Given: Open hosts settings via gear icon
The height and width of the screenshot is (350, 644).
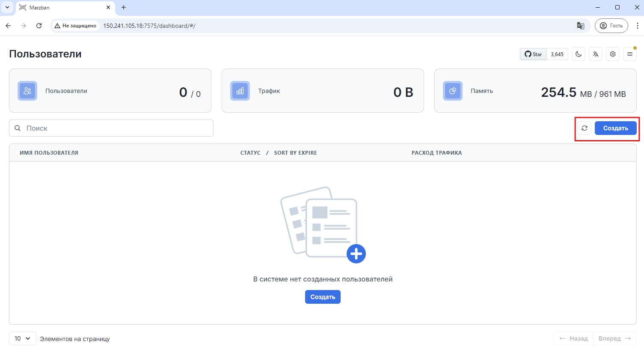Looking at the screenshot, I should pyautogui.click(x=613, y=54).
